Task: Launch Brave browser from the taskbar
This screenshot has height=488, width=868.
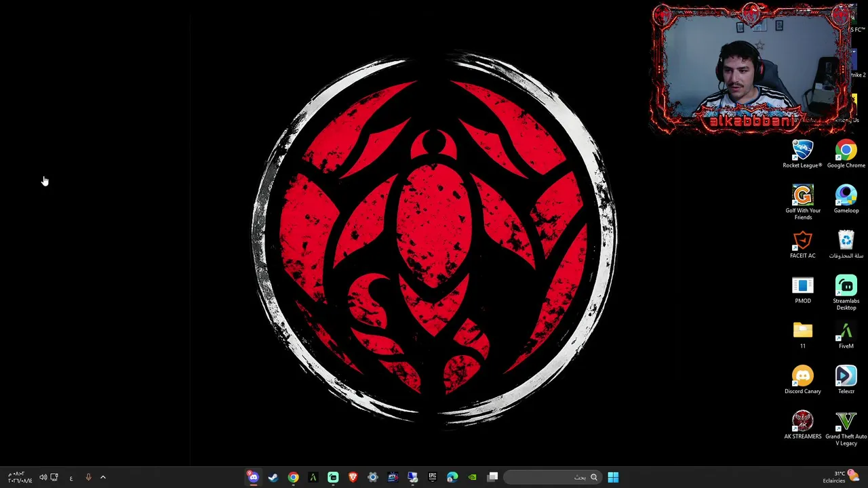Action: 353,477
